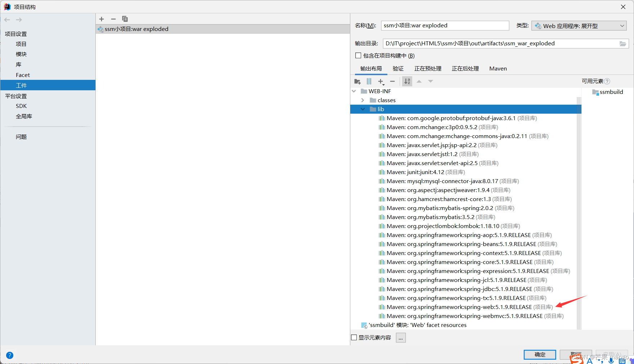Move selected element up
This screenshot has height=364, width=634.
(419, 82)
